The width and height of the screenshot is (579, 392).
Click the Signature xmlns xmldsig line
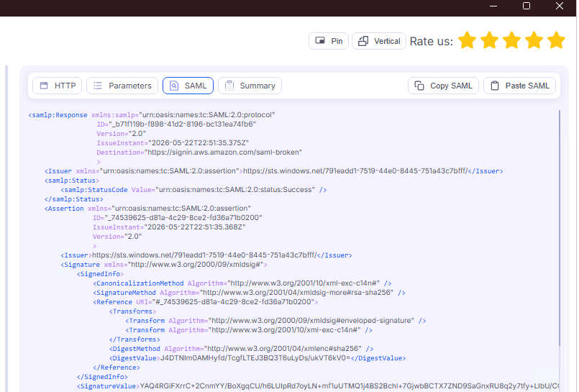[x=164, y=265]
